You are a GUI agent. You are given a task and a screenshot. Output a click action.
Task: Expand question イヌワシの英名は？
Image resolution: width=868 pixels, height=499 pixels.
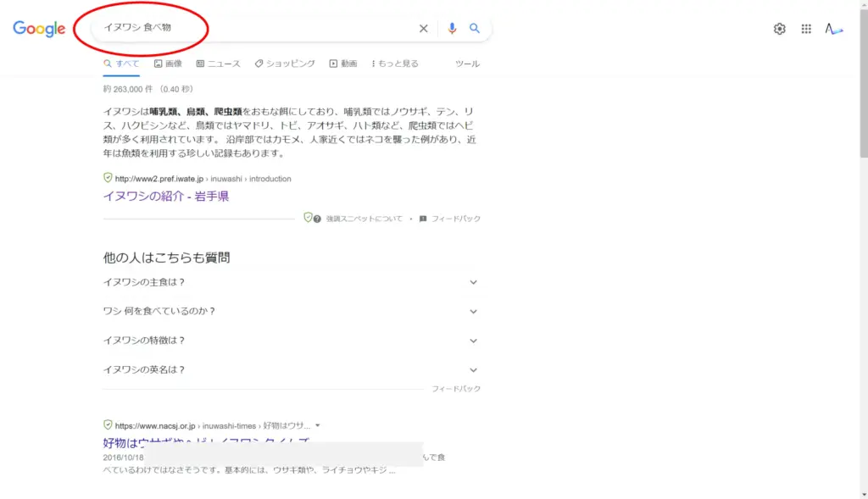tap(291, 369)
